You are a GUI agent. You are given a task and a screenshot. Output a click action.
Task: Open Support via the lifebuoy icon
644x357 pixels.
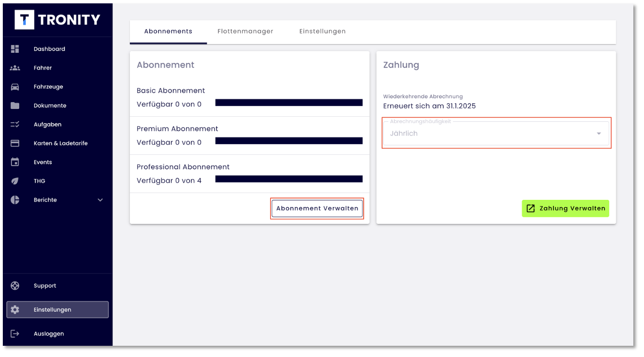pyautogui.click(x=15, y=286)
